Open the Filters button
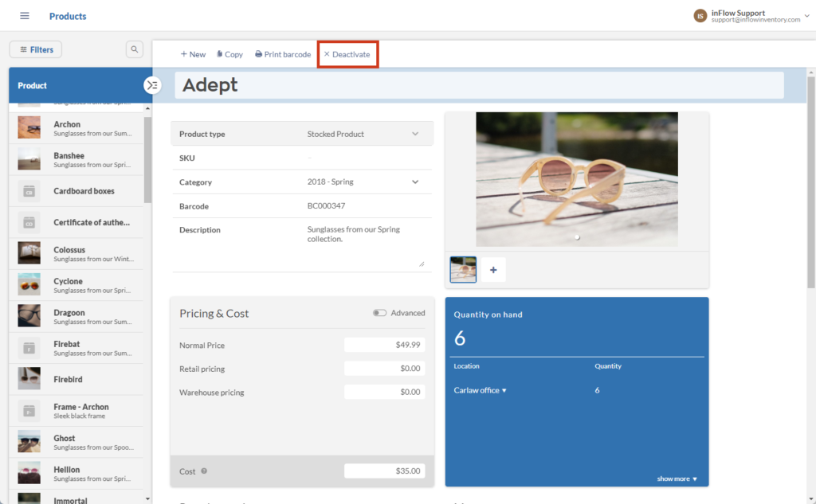This screenshot has width=816, height=504. (36, 49)
